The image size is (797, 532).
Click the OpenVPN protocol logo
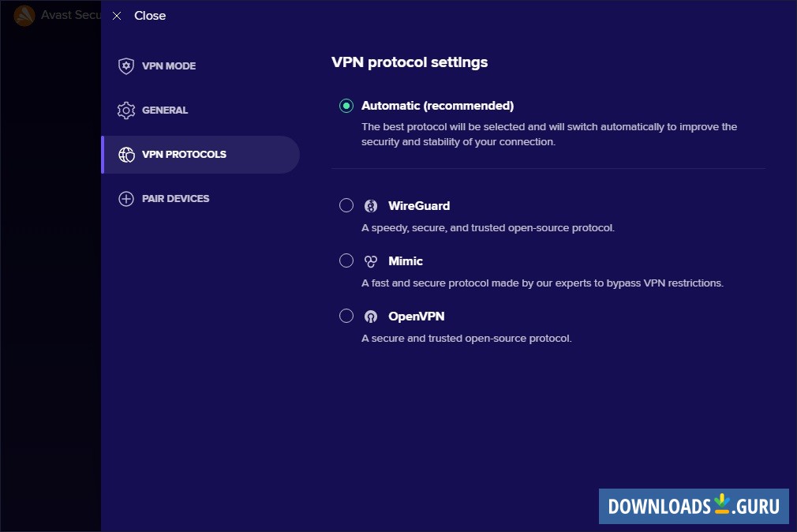[371, 316]
